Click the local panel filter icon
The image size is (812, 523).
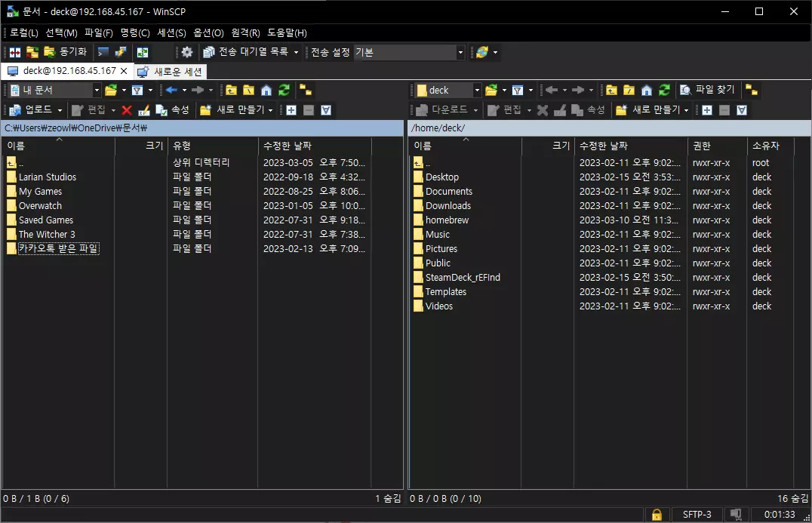tap(137, 91)
